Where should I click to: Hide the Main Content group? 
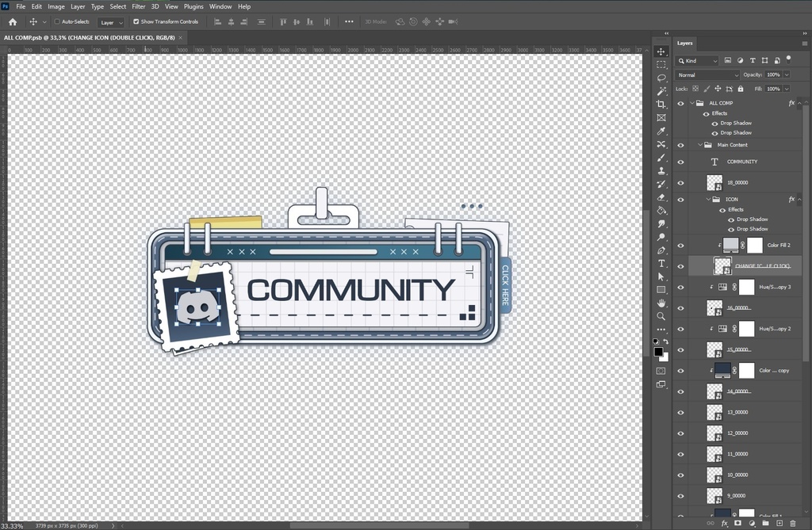[x=680, y=146]
